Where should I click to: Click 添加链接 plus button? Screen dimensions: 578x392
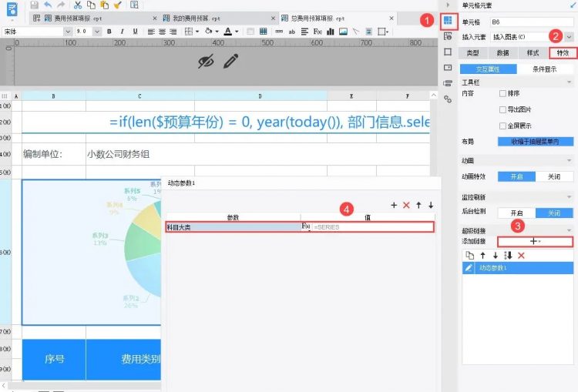536,242
